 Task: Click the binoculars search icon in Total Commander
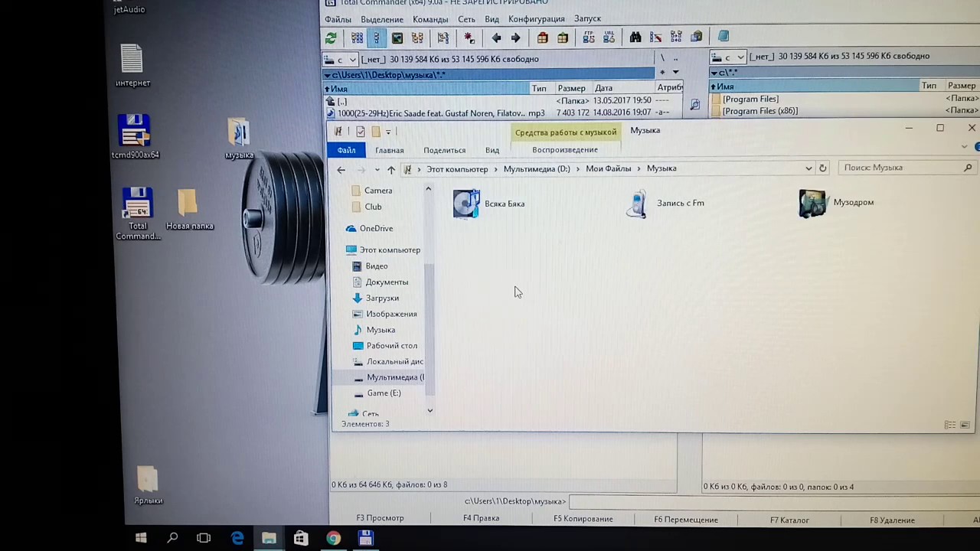coord(635,37)
